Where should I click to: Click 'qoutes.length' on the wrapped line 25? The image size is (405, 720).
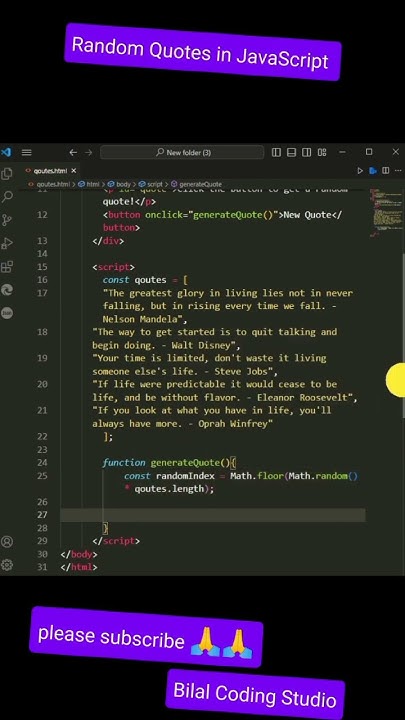[169, 489]
